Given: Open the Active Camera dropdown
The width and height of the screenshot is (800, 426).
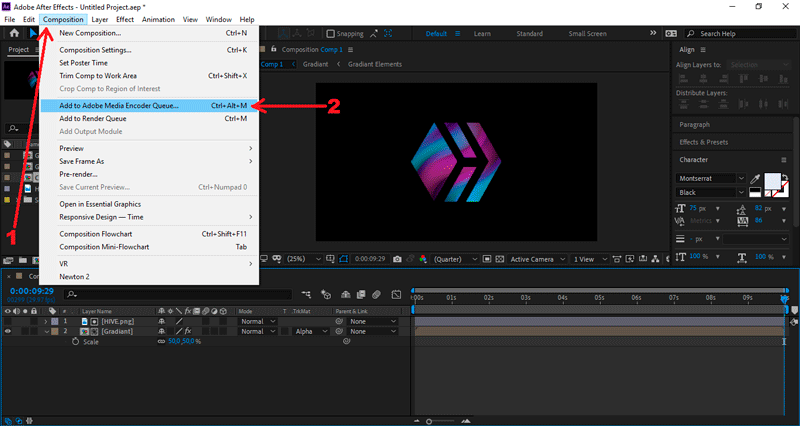Looking at the screenshot, I should pos(537,259).
